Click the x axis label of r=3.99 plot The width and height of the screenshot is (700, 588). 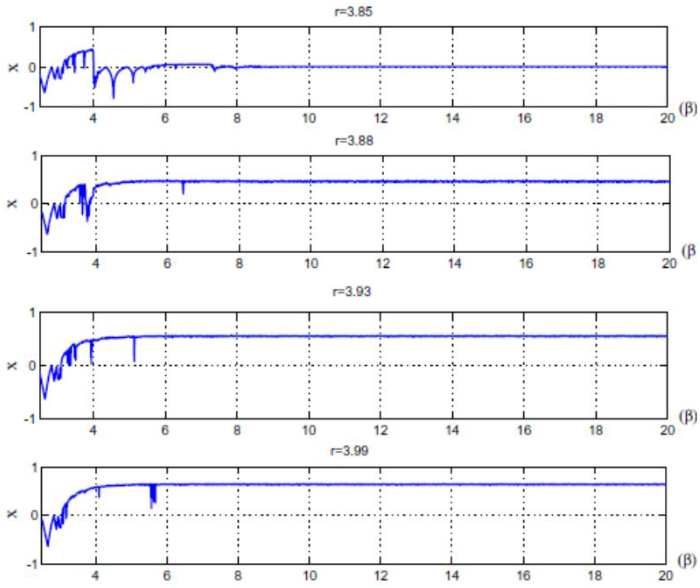point(12,513)
